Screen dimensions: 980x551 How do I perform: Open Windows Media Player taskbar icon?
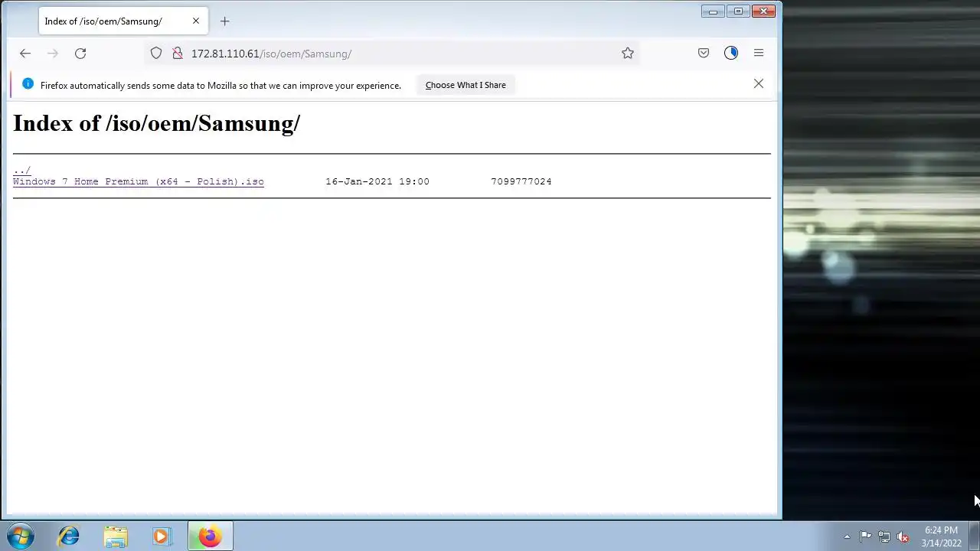pos(162,536)
